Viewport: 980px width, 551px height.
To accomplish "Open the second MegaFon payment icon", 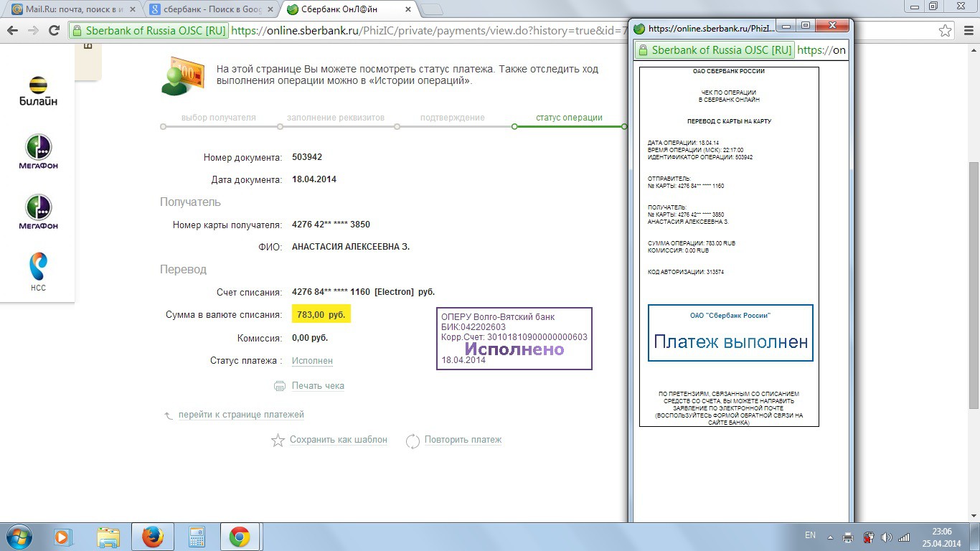I will 38,212.
